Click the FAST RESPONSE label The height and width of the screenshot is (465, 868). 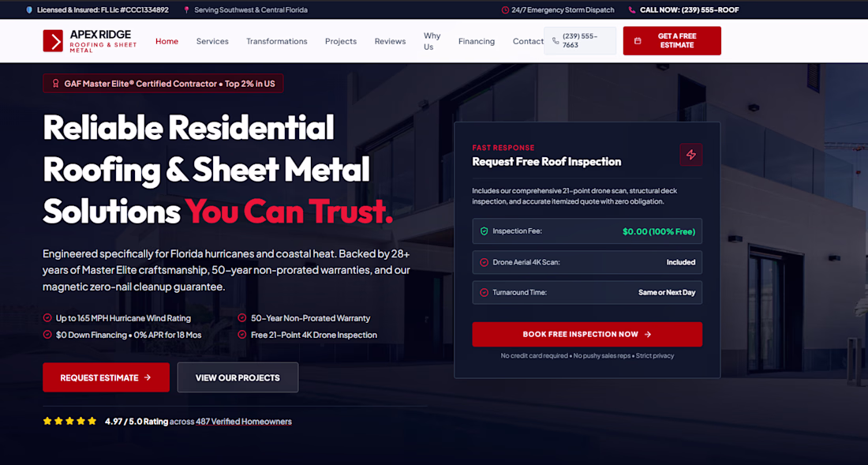point(503,148)
